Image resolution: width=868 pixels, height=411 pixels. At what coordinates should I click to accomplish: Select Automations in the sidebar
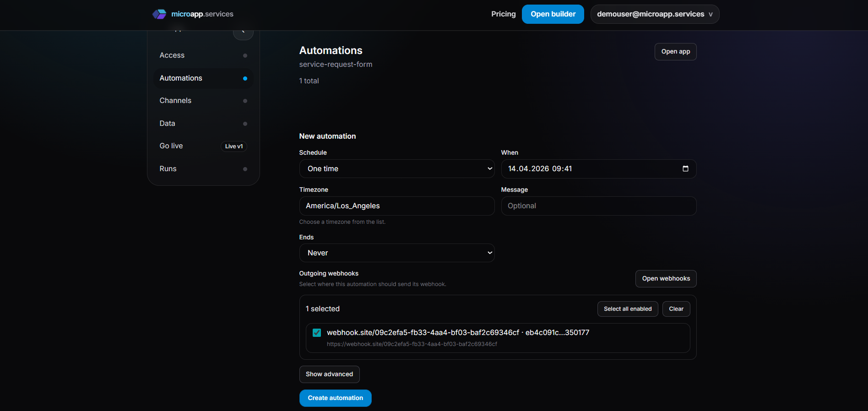coord(203,78)
